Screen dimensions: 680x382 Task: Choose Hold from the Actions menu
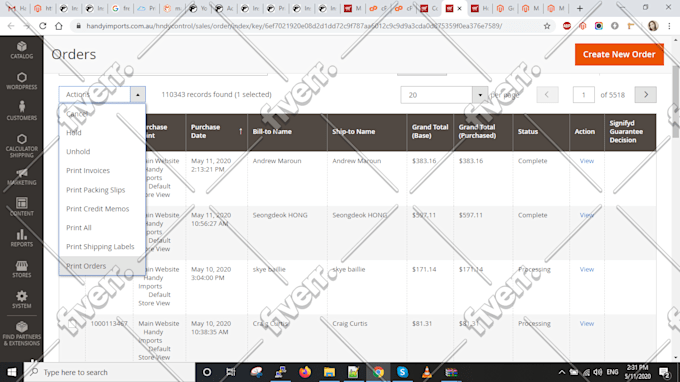pos(102,133)
